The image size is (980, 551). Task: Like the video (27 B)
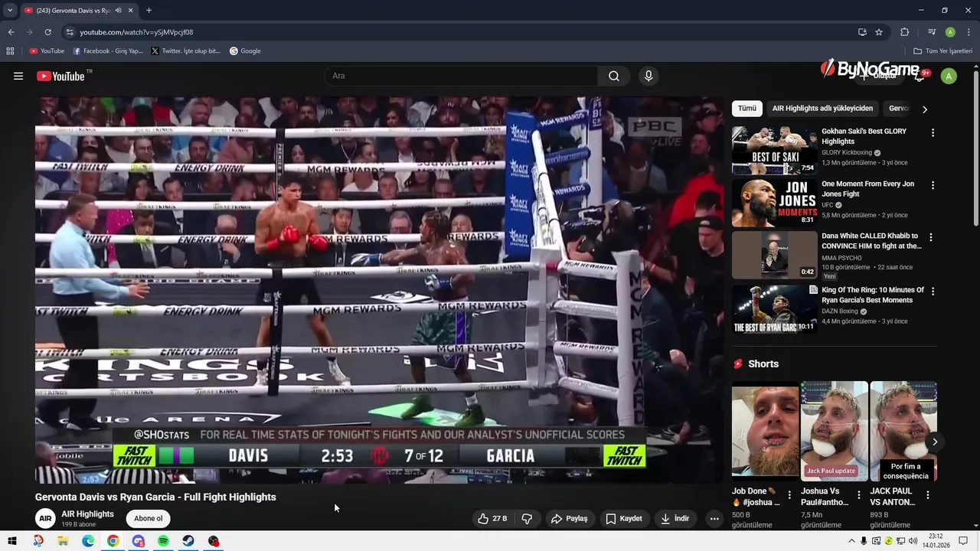tap(492, 519)
